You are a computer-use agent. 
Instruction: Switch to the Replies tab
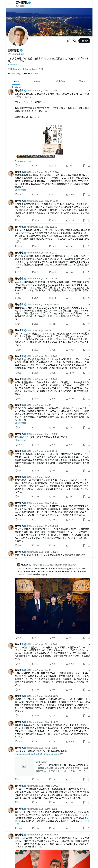point(36,81)
